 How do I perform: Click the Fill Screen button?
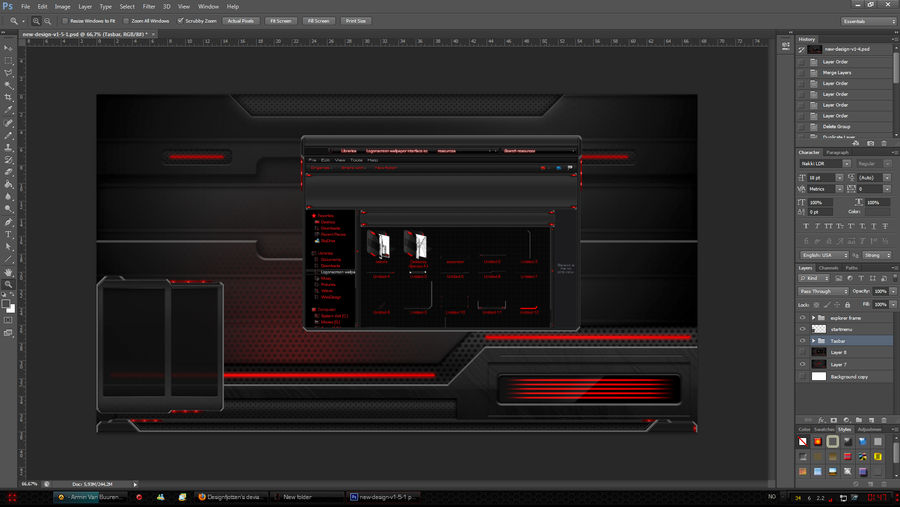point(319,21)
